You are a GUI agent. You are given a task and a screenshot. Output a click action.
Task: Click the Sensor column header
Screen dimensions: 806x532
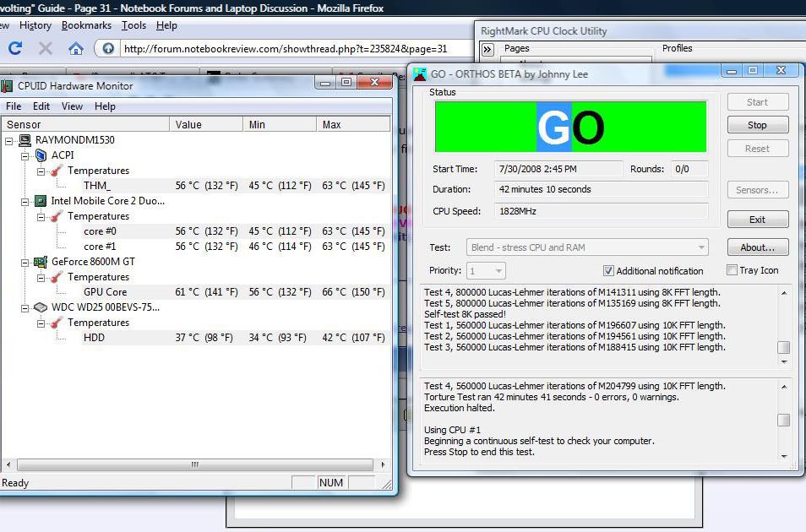(x=86, y=124)
